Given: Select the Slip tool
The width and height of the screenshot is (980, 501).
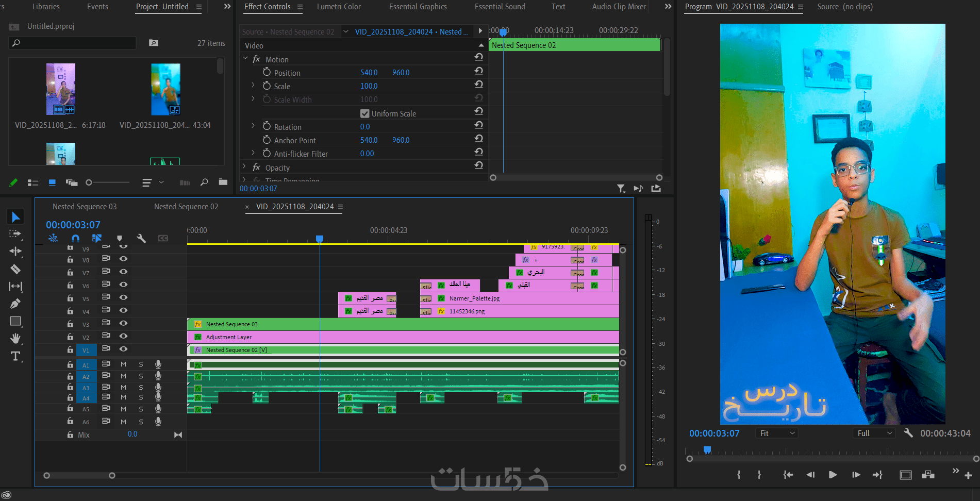Looking at the screenshot, I should point(15,286).
